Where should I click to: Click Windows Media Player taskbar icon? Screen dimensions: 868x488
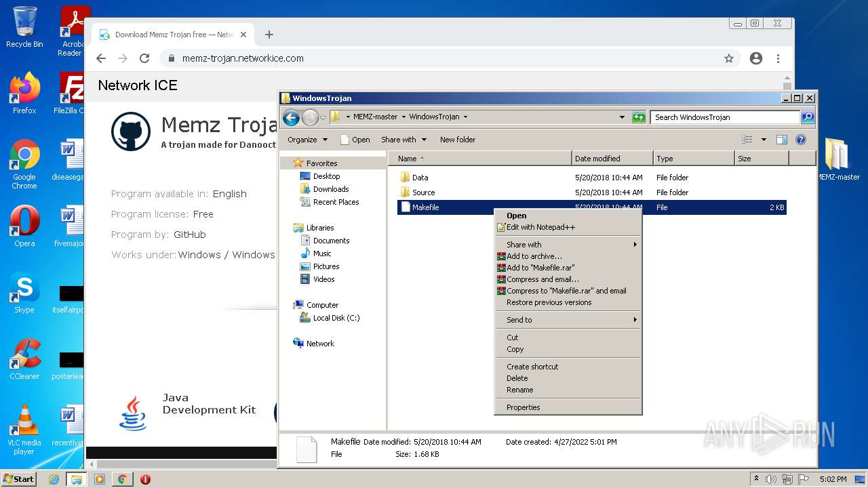(100, 479)
